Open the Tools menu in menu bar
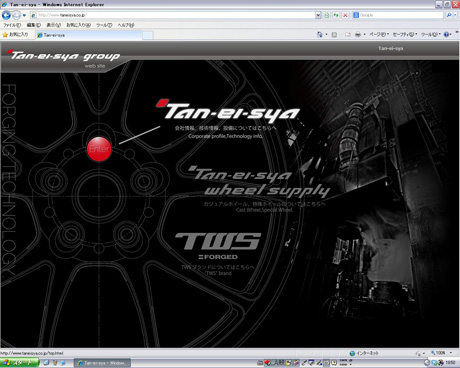The width and height of the screenshot is (460, 368). (x=104, y=25)
